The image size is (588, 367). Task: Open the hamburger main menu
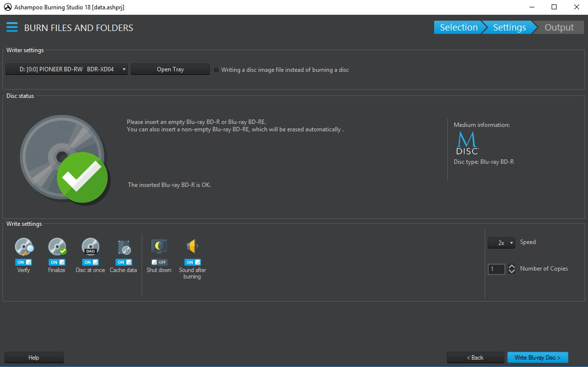coord(12,28)
